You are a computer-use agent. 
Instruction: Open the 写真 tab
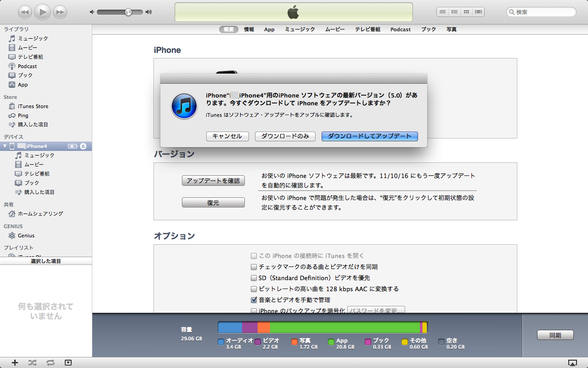pyautogui.click(x=451, y=29)
